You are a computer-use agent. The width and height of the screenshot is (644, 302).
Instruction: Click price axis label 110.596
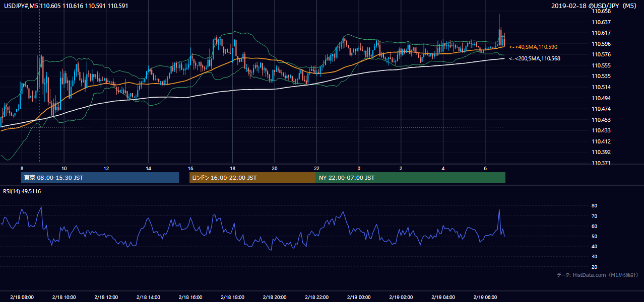[601, 44]
